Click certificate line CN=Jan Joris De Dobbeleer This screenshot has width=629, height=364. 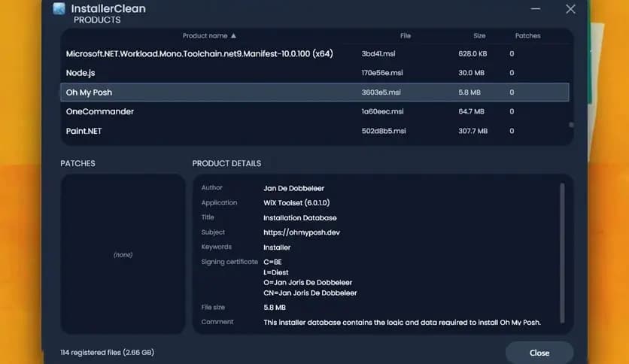pyautogui.click(x=310, y=293)
